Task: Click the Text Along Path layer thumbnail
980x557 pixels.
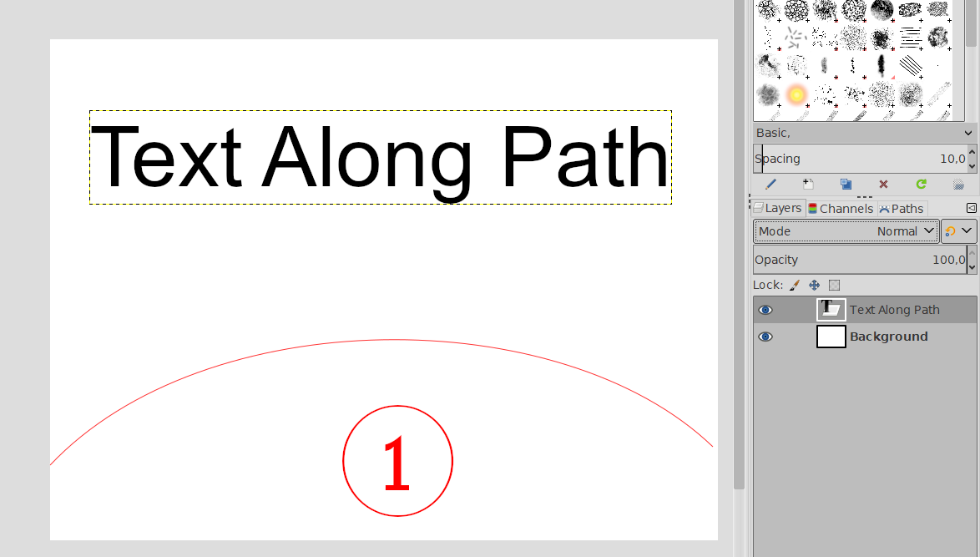Action: (x=831, y=310)
